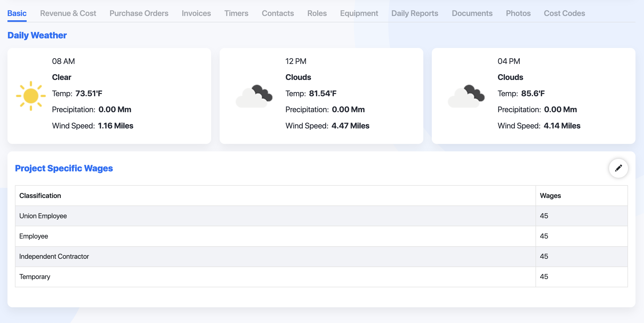The image size is (644, 323).
Task: Click the 4.47 Miles wind speed
Action: [x=351, y=126]
